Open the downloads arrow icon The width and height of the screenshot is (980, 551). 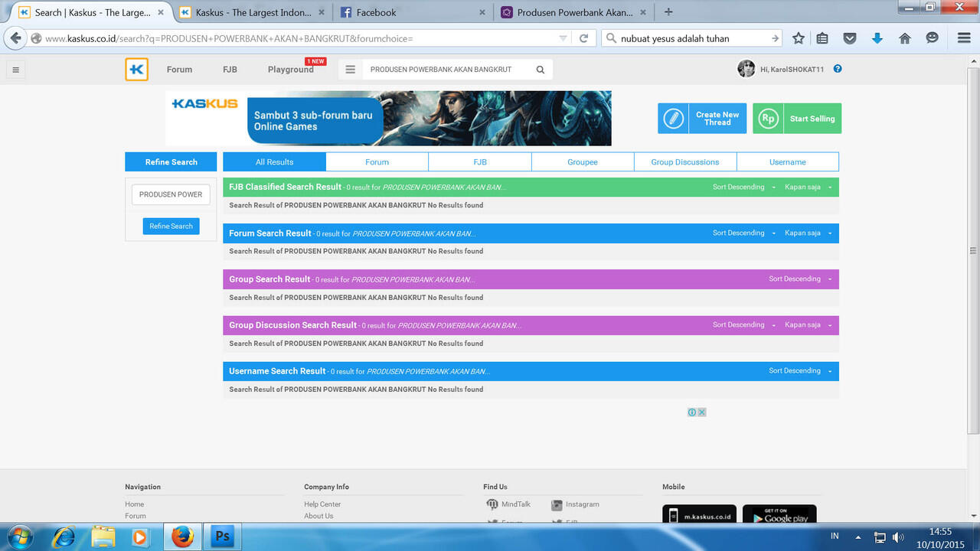click(877, 38)
